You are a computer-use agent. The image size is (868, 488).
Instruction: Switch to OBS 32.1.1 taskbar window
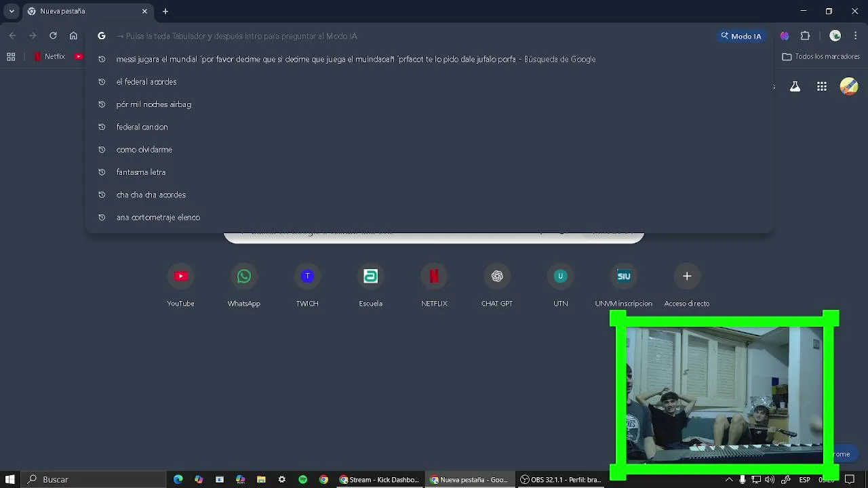[560, 479]
